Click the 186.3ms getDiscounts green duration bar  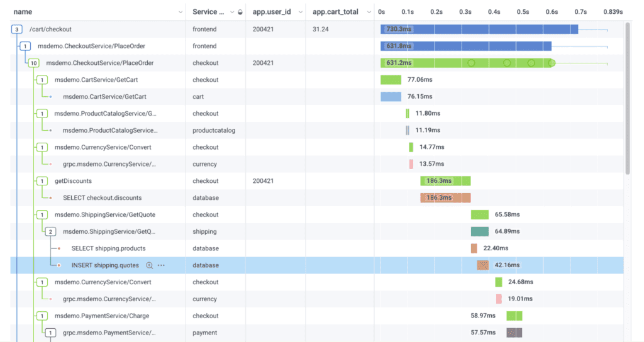pyautogui.click(x=445, y=181)
